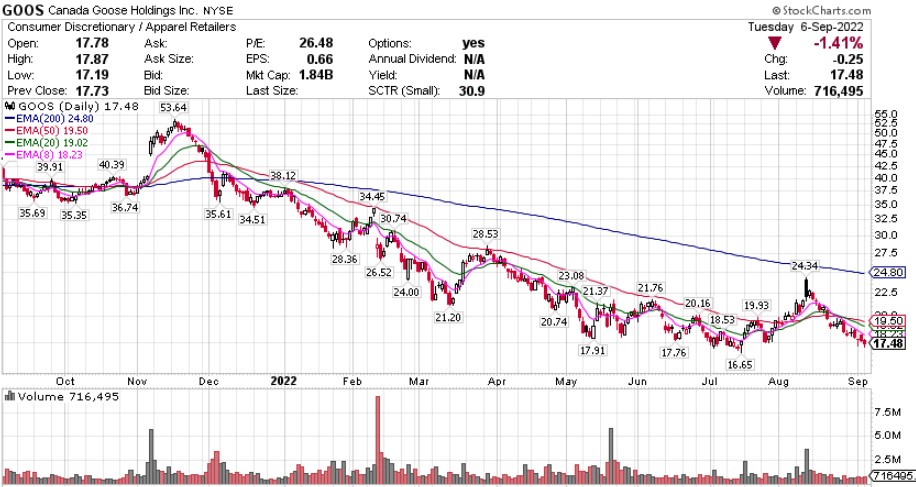
Task: Click Consumer Discretionary / Apparel Retailers label
Action: 122,27
